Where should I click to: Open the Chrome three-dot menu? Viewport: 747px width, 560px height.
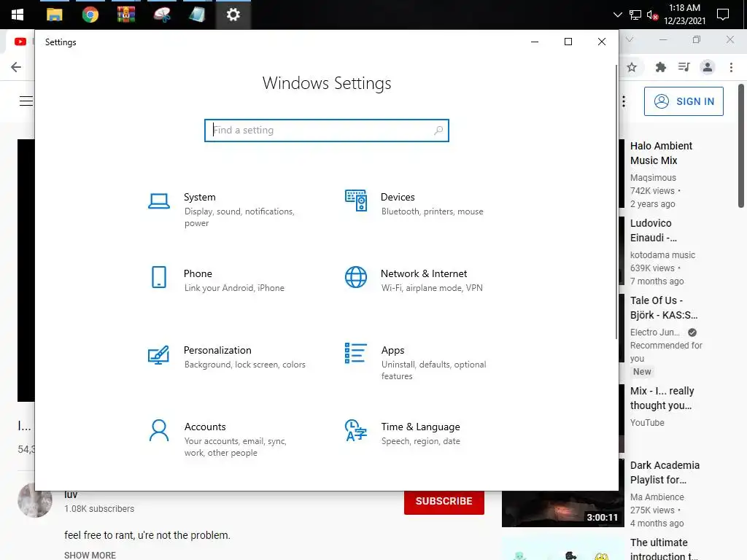(x=731, y=67)
